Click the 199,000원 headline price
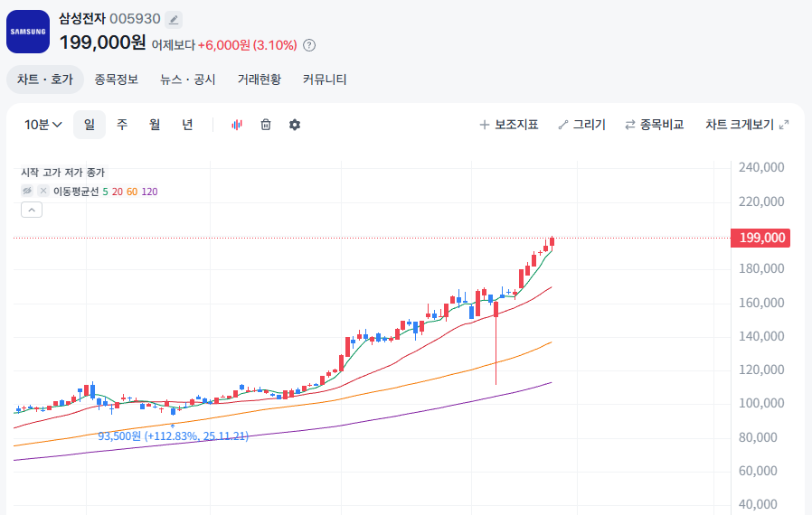812x515 pixels. click(x=102, y=42)
